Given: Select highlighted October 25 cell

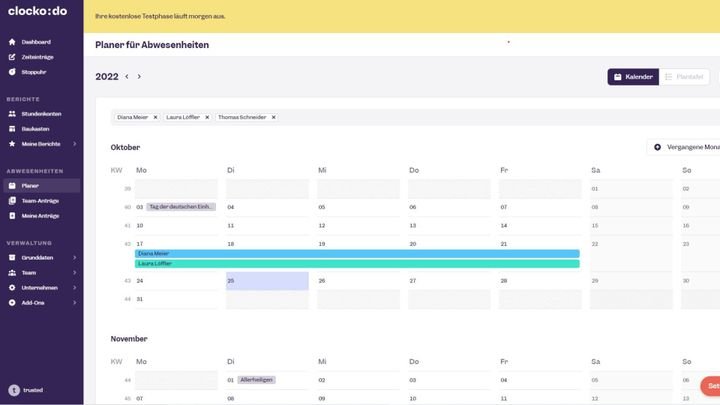Looking at the screenshot, I should pos(267,281).
